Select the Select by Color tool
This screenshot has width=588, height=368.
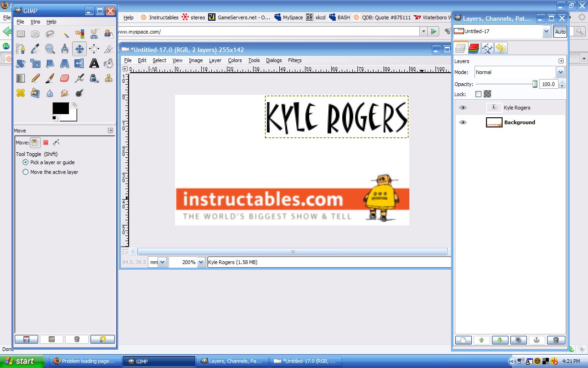(79, 34)
